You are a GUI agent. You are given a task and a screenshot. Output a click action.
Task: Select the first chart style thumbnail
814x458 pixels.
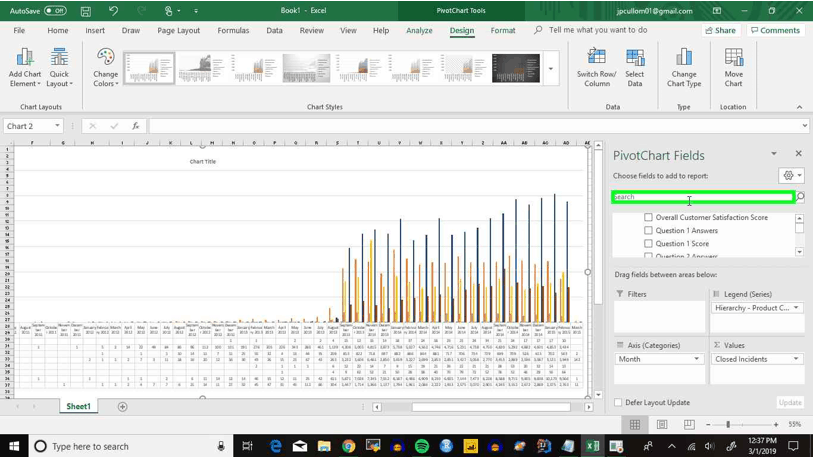coord(149,69)
